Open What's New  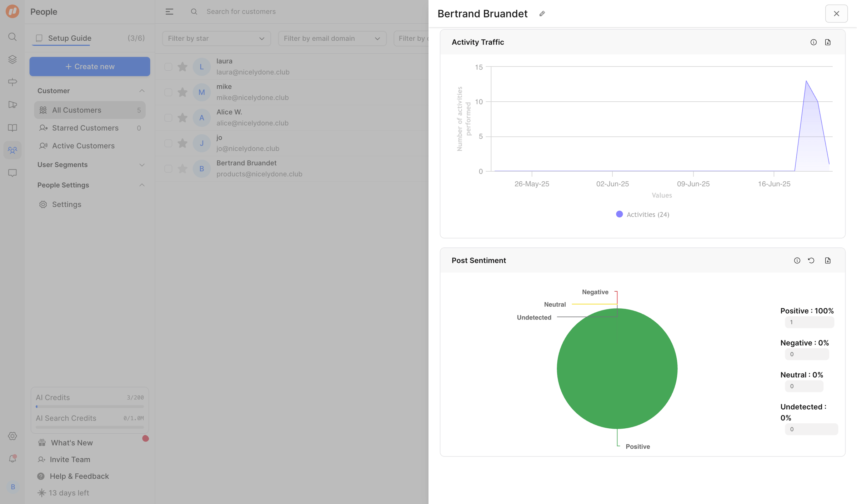click(x=72, y=443)
